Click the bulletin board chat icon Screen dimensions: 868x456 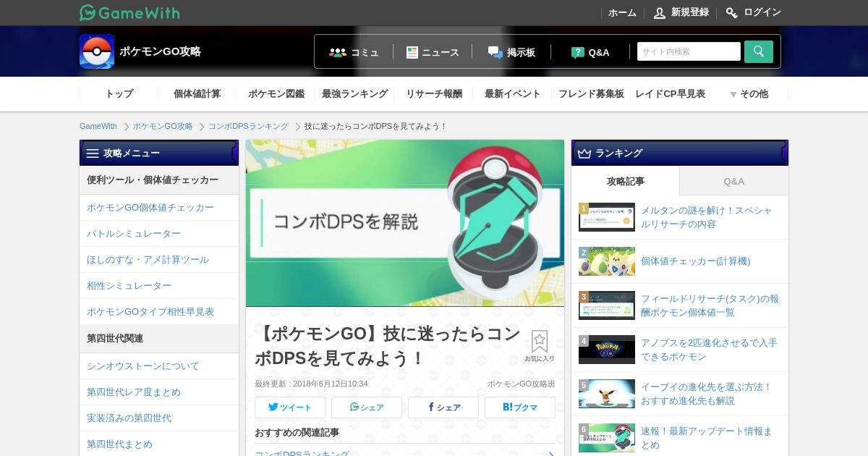pyautogui.click(x=495, y=52)
